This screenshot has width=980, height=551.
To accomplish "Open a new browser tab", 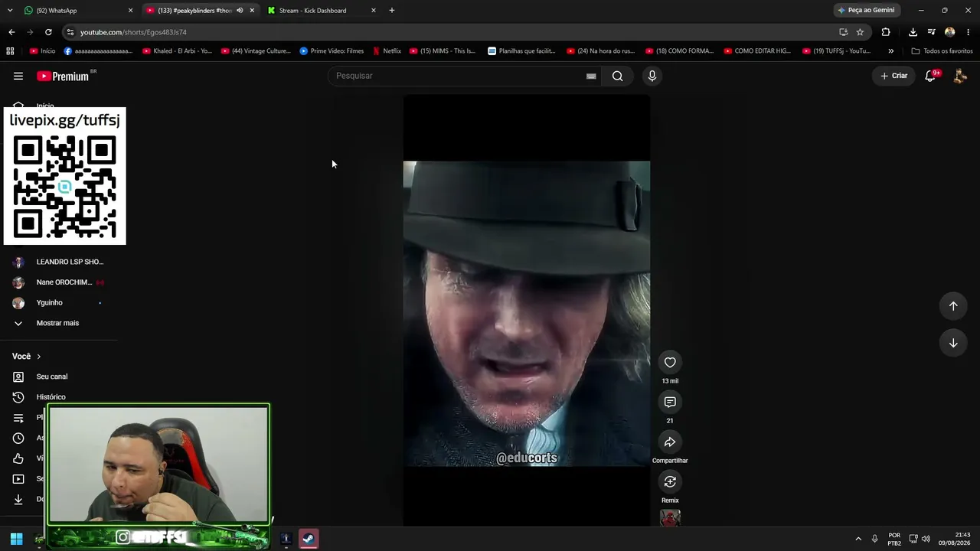I will pos(392,11).
